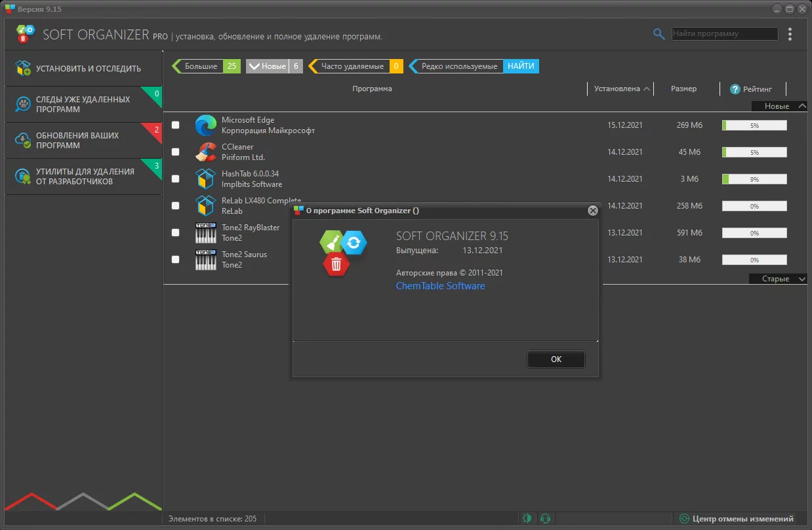812x530 pixels.
Task: Click the paw-print traces icon in sidebar
Action: [x=24, y=104]
